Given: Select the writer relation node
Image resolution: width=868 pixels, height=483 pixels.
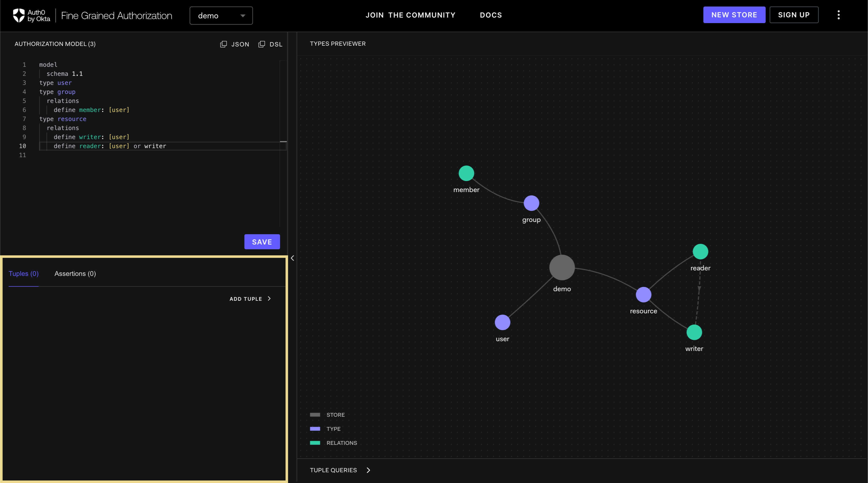Looking at the screenshot, I should 694,332.
